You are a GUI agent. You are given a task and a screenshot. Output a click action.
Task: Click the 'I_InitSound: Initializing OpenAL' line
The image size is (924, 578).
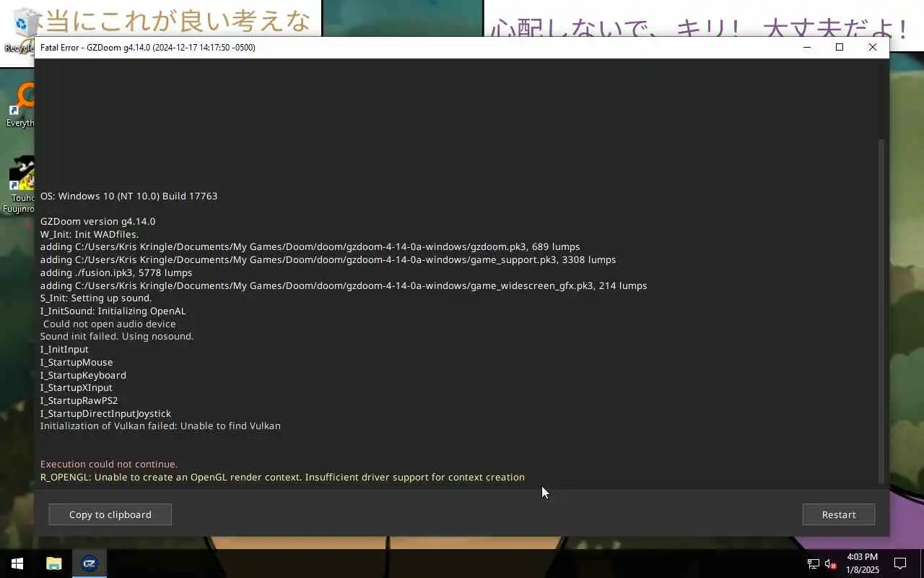click(113, 311)
